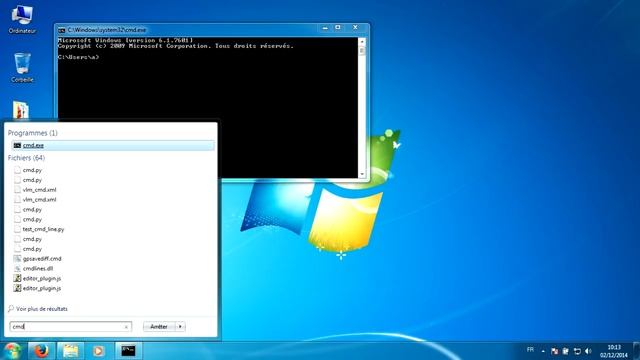Click inside the black command prompt console
This screenshot has height=360, width=640.
coord(208,108)
